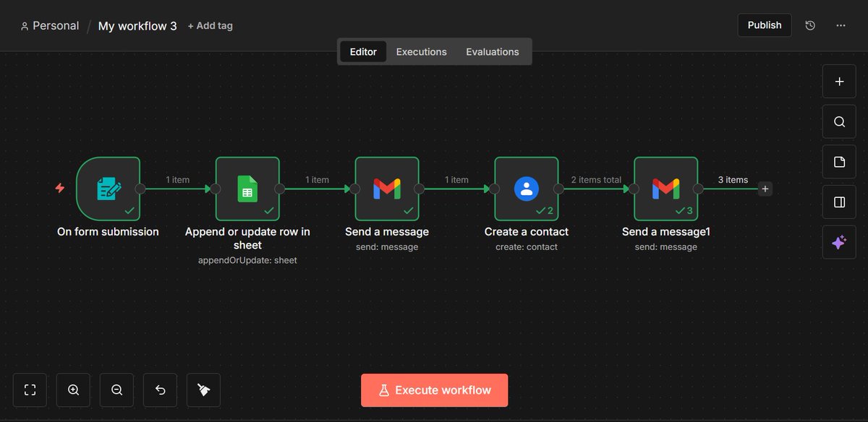Click the output connector of Create a contact
868x422 pixels.
(559, 189)
